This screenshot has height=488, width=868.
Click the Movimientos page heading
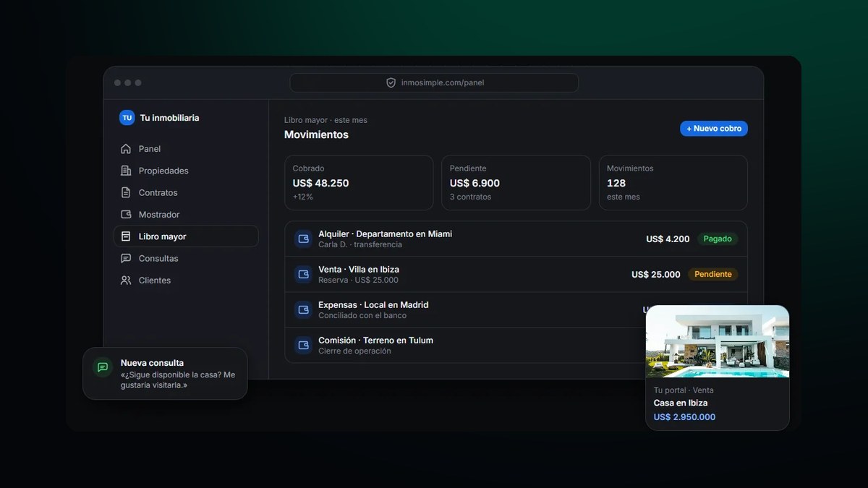pos(316,134)
